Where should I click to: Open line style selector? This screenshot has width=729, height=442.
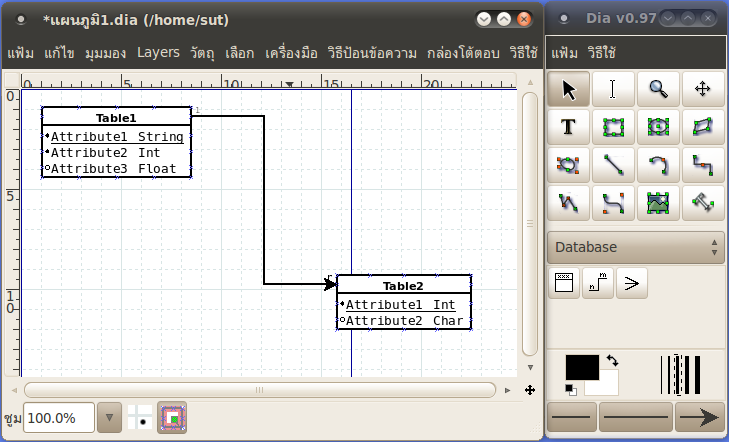click(x=636, y=416)
